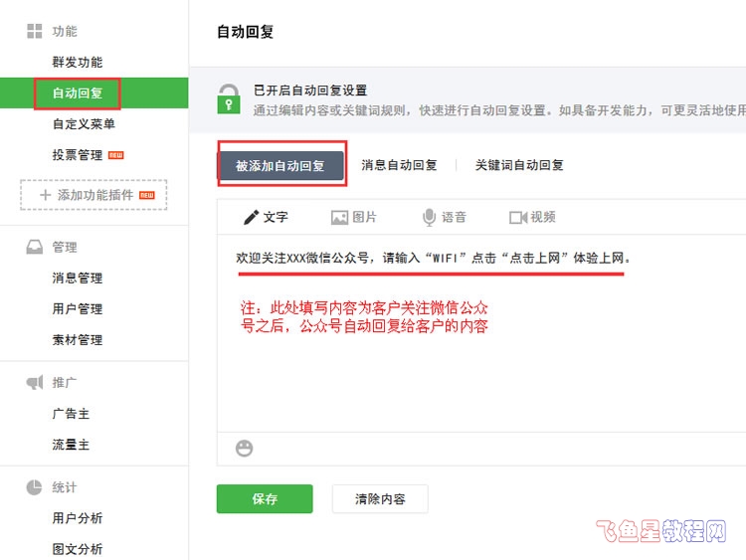The width and height of the screenshot is (746, 560).
Task: Click the pencil icon for 文字
Action: [x=251, y=218]
